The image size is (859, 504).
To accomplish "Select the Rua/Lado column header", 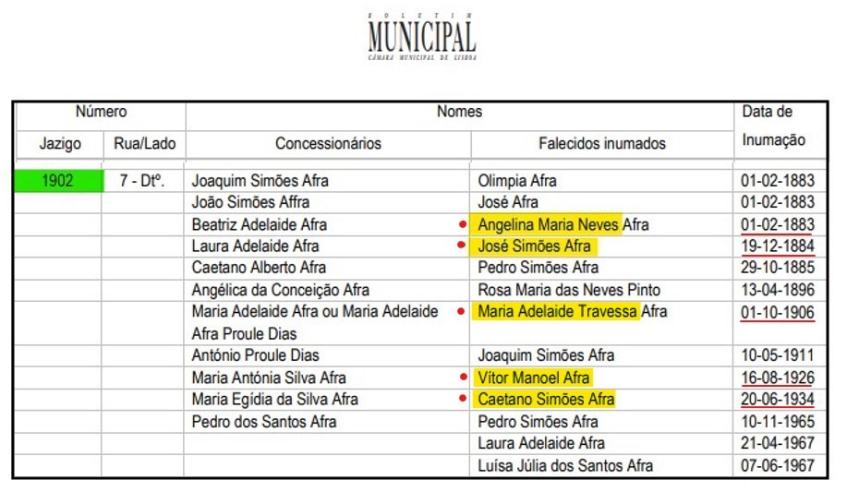I will pyautogui.click(x=144, y=144).
